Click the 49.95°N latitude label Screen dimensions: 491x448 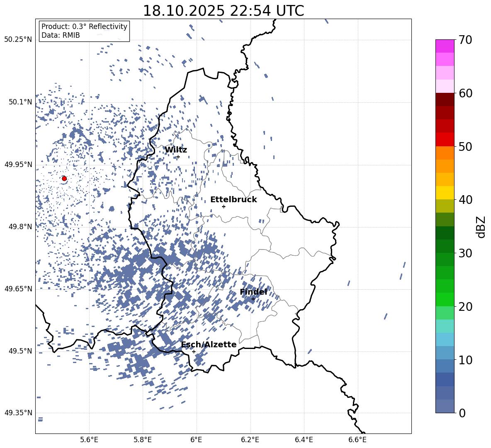(x=18, y=165)
